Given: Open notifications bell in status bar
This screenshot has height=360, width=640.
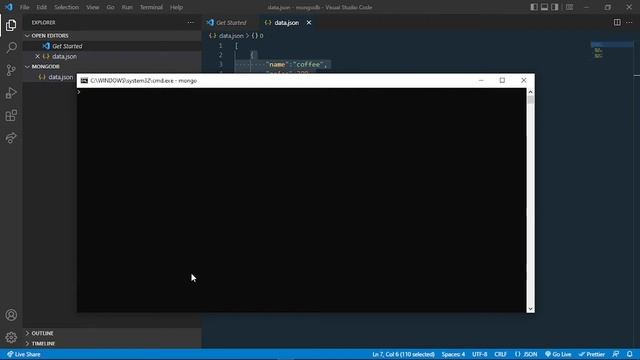Looking at the screenshot, I should coord(630,354).
